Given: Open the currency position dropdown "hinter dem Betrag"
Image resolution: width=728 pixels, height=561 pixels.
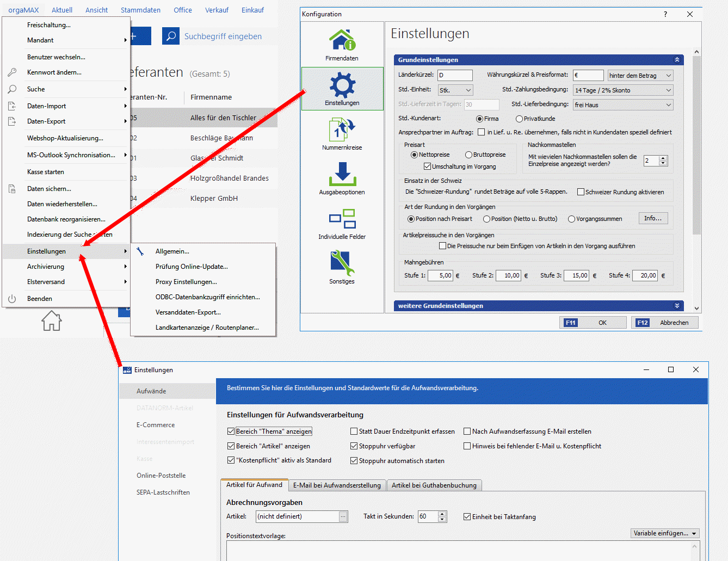Looking at the screenshot, I should coord(640,76).
